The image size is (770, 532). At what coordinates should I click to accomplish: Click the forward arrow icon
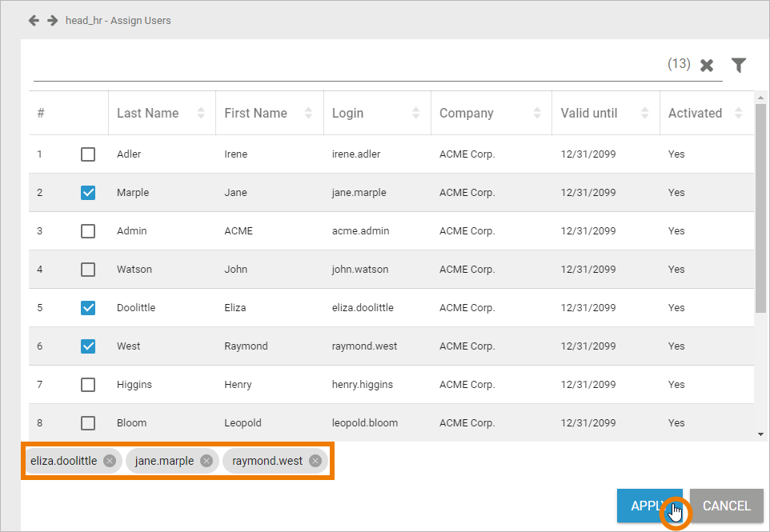click(52, 20)
